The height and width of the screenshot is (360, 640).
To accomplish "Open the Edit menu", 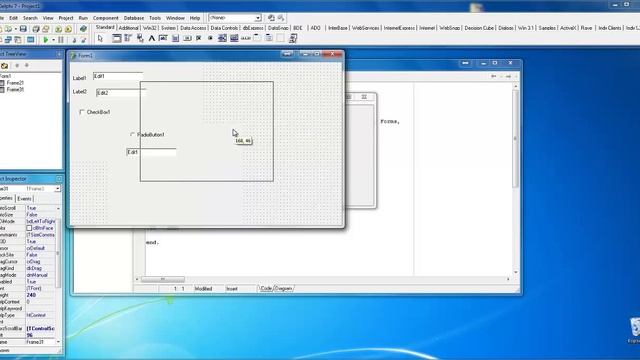I will (13, 18).
